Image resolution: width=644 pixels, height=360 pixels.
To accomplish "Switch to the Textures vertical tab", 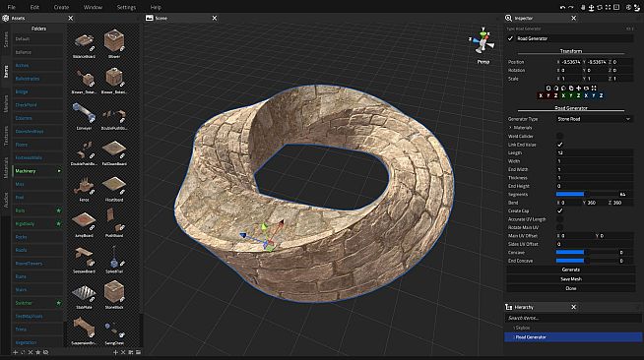I will 6,136.
